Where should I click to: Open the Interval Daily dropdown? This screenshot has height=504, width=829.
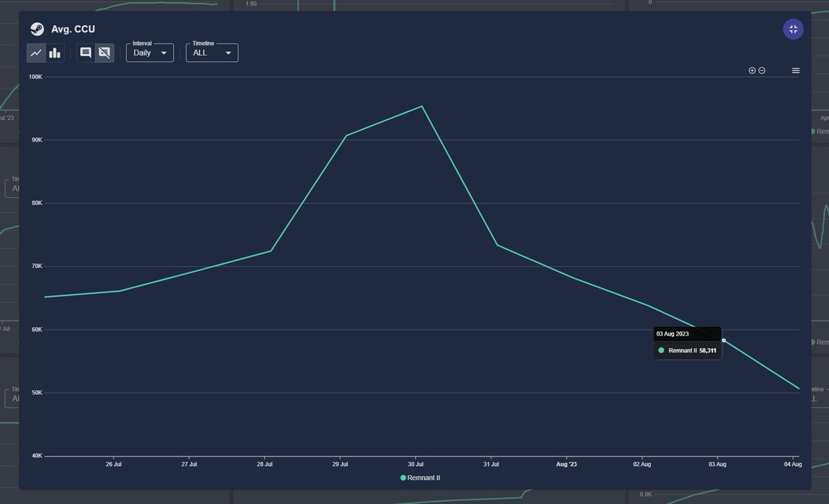point(150,52)
